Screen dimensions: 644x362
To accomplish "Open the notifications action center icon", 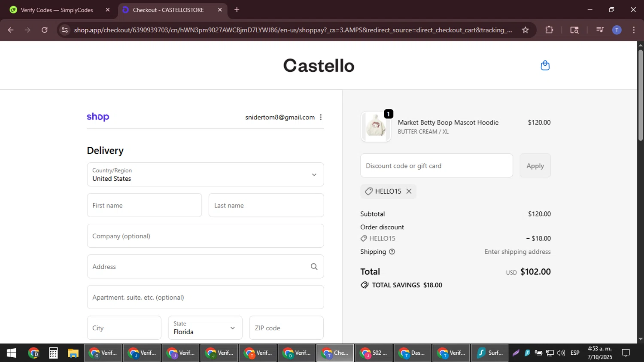I will tap(626, 353).
